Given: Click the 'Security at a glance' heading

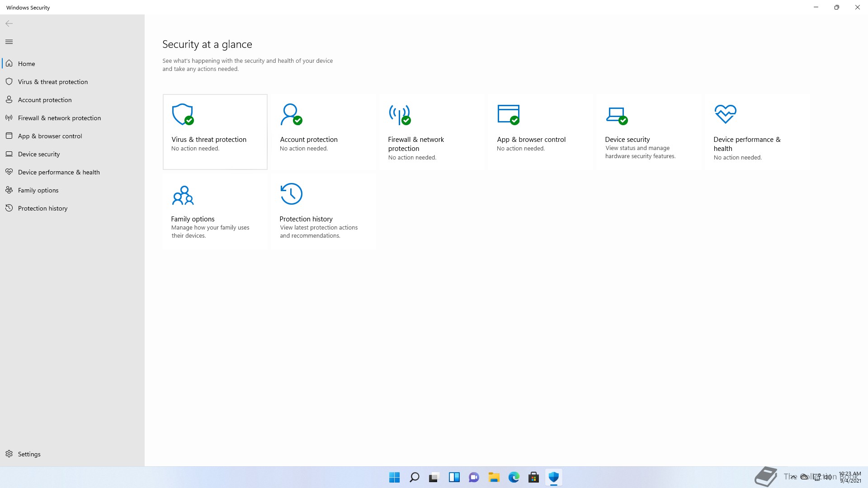Looking at the screenshot, I should point(207,44).
